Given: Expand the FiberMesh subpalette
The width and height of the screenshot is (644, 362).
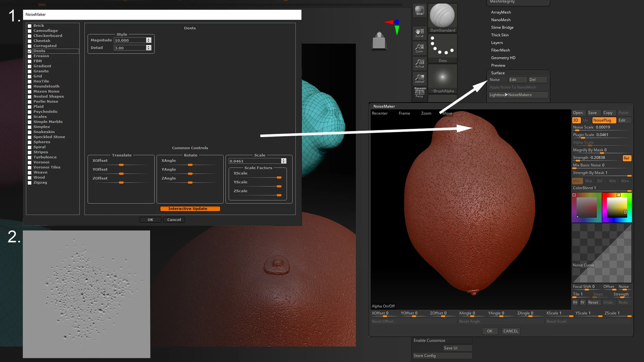Looking at the screenshot, I should coord(500,50).
